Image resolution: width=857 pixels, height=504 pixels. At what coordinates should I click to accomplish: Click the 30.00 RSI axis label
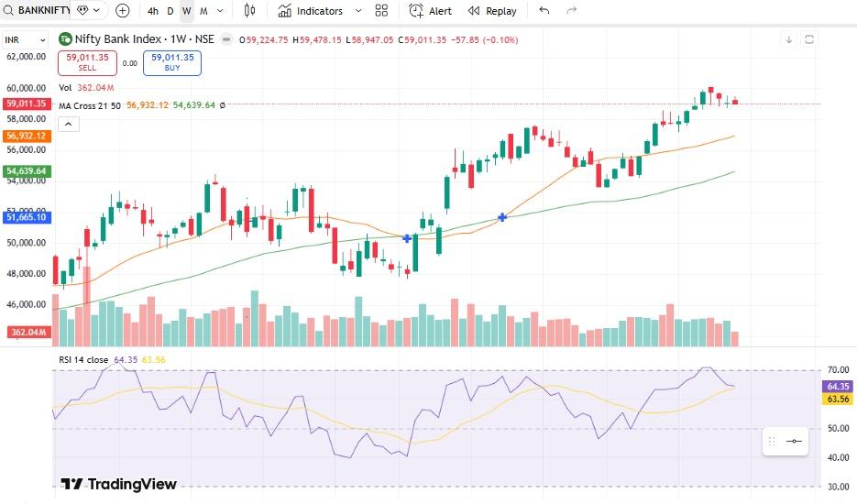tap(839, 487)
